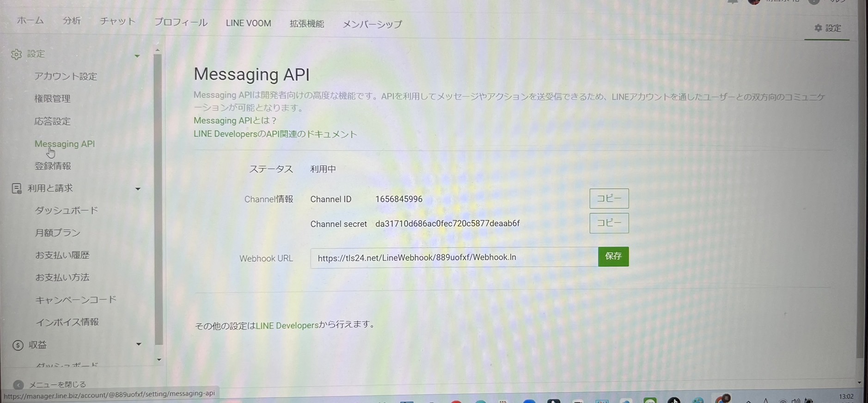868x403 pixels.
Task: Open お支払い履歴 in the sidebar
Action: click(62, 255)
